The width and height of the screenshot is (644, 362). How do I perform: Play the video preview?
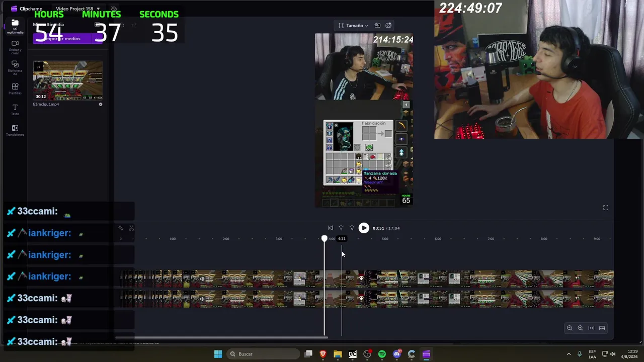[364, 228]
